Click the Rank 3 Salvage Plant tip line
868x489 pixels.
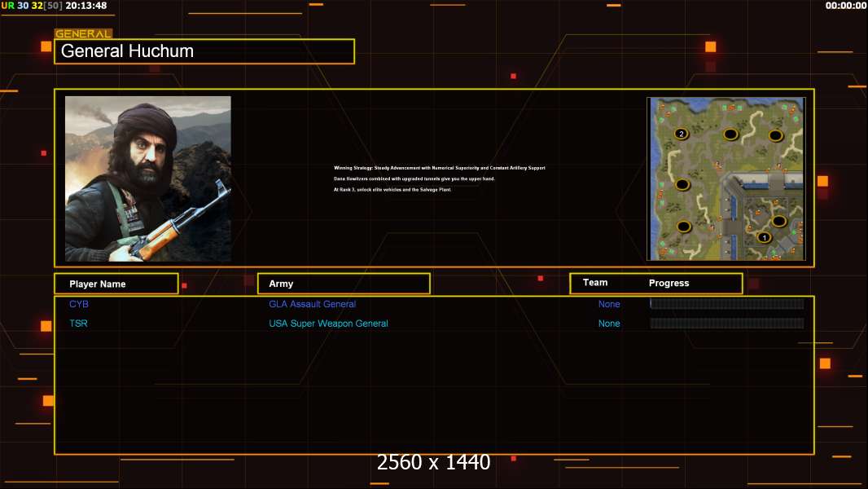tap(392, 189)
